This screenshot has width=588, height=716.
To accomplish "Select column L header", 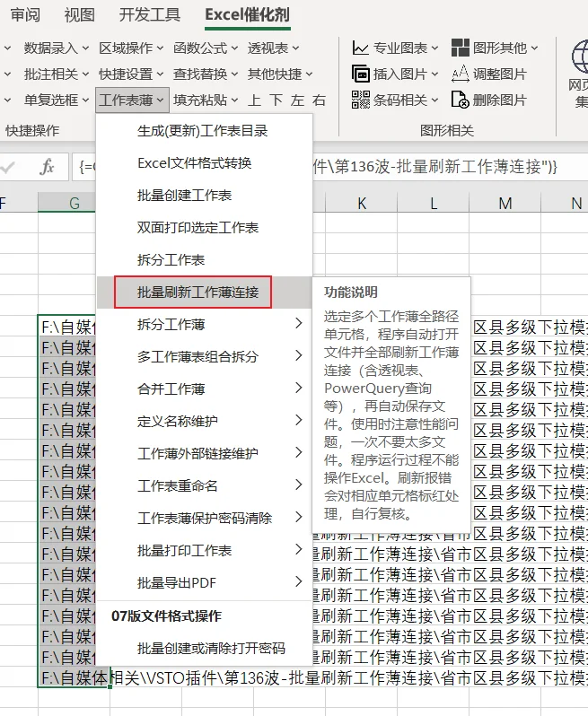I will click(433, 203).
